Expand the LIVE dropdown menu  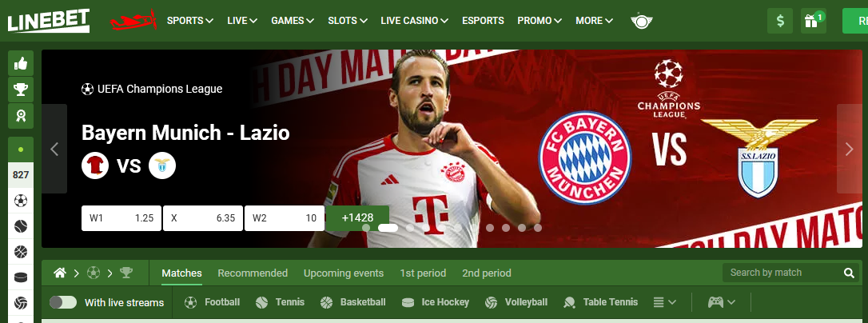coord(242,21)
